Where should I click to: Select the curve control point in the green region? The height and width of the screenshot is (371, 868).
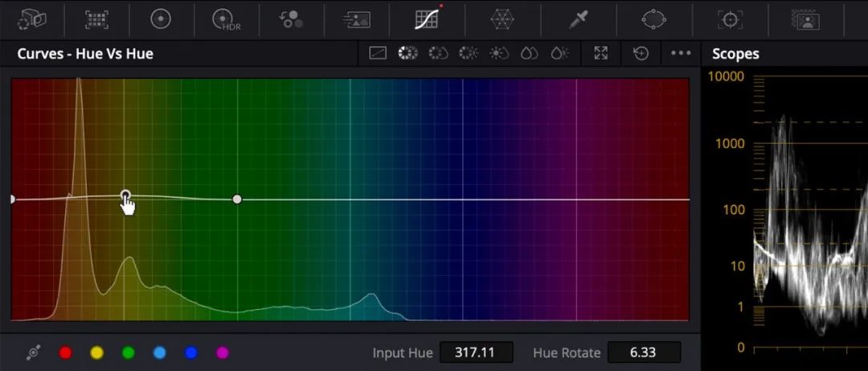coord(237,199)
